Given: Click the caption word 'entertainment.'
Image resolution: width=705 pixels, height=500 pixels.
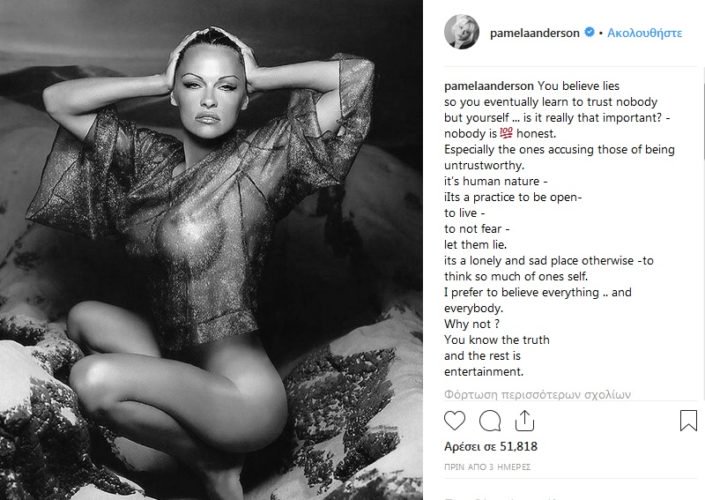Looking at the screenshot, I should (x=484, y=371).
